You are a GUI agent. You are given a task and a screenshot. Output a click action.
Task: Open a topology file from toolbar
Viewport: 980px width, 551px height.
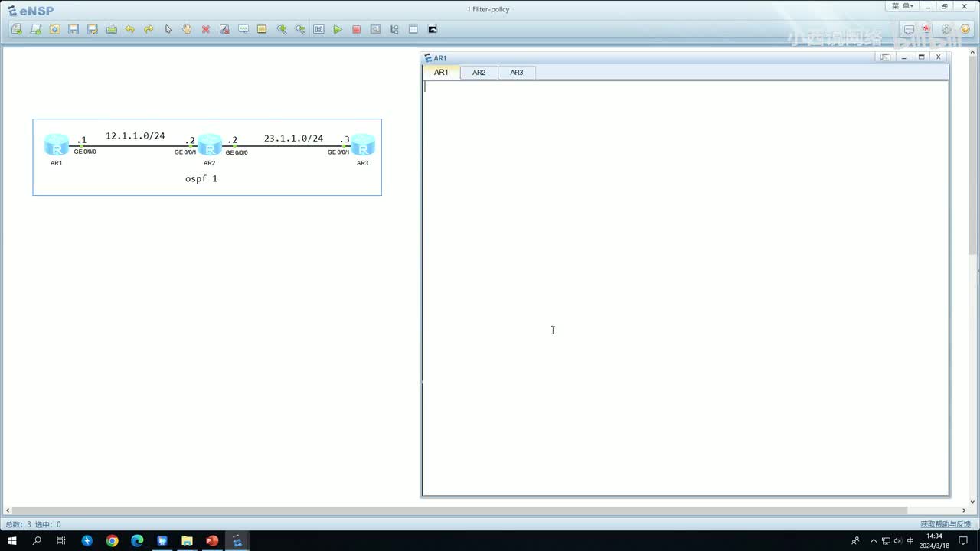pyautogui.click(x=54, y=29)
